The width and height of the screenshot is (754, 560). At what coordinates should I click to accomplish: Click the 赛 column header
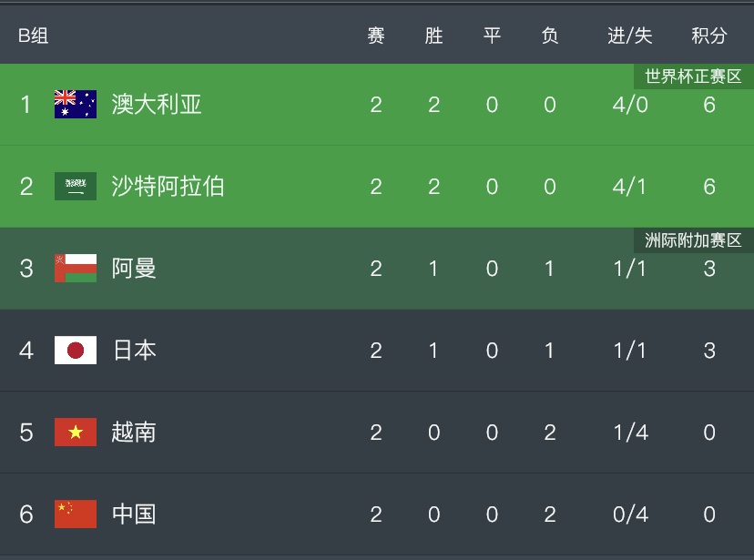click(376, 36)
